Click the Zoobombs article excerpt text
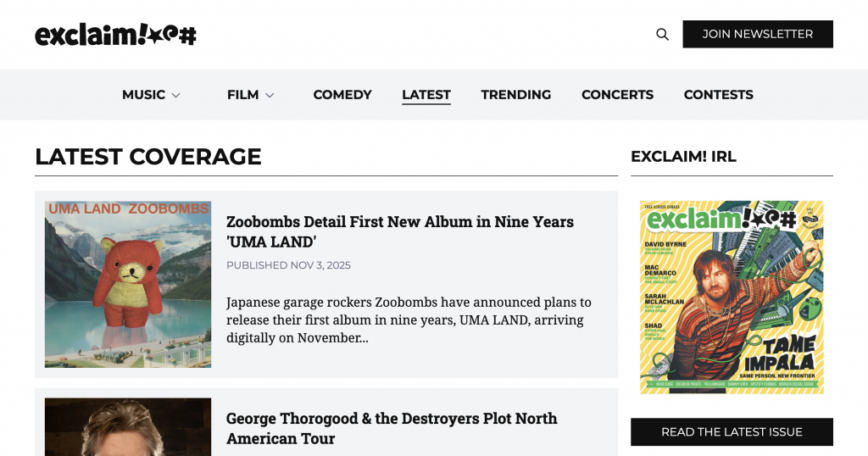 pyautogui.click(x=409, y=320)
